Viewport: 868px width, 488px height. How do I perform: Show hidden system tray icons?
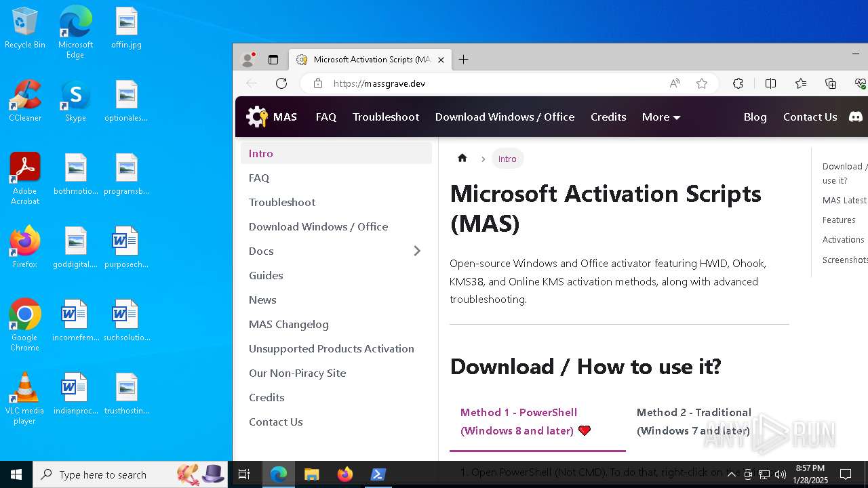click(731, 474)
